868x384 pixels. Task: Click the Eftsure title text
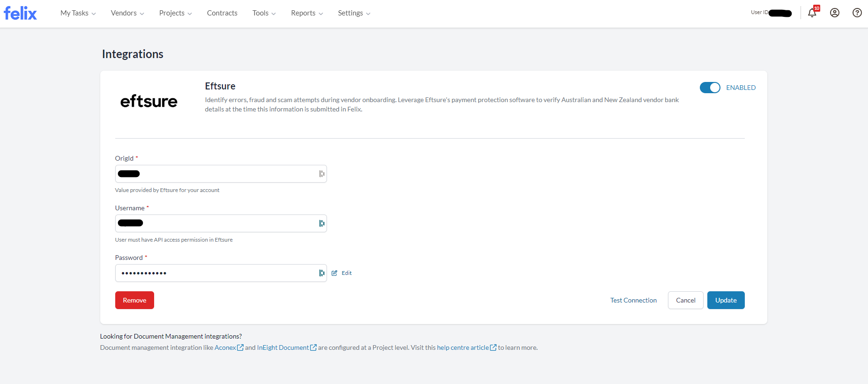coord(220,86)
